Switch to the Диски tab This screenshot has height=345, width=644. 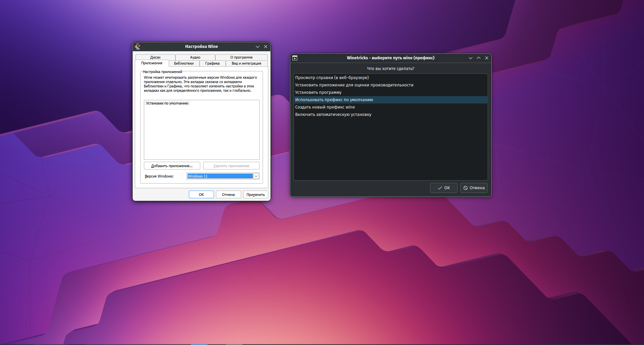coord(155,57)
